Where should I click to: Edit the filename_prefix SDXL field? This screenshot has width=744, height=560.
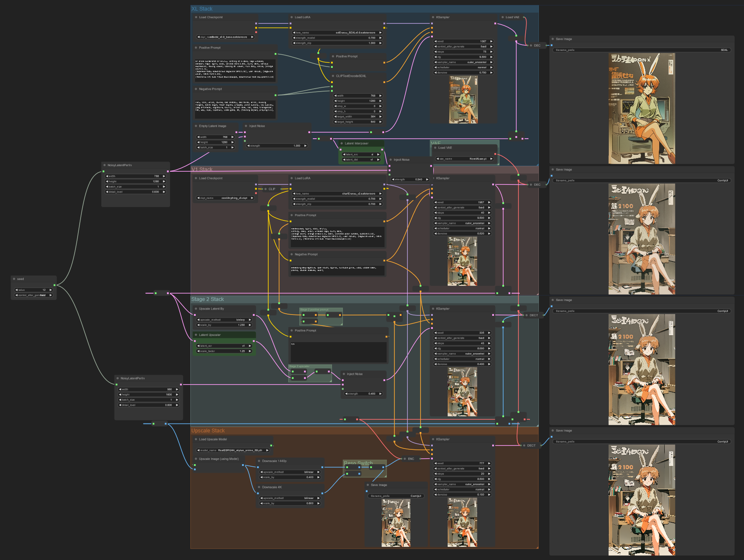(640, 50)
